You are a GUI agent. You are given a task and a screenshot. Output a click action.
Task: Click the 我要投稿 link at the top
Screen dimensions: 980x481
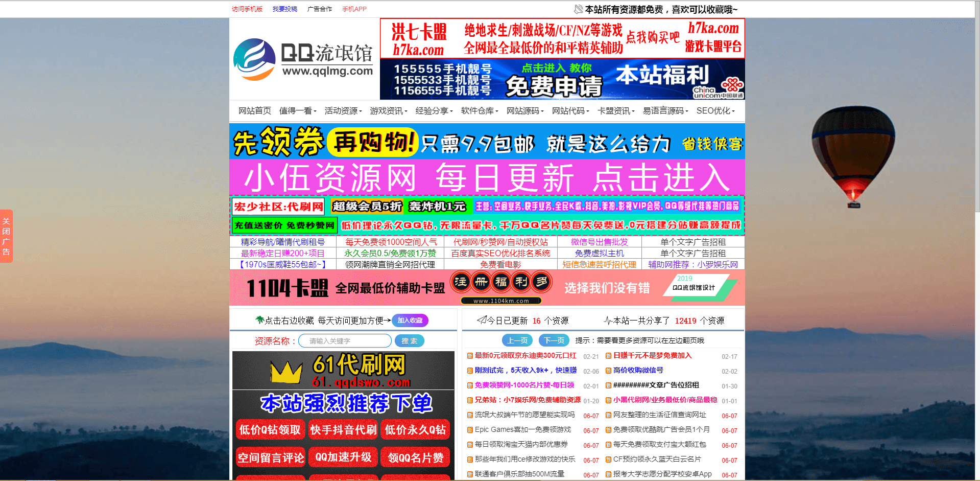coord(284,9)
